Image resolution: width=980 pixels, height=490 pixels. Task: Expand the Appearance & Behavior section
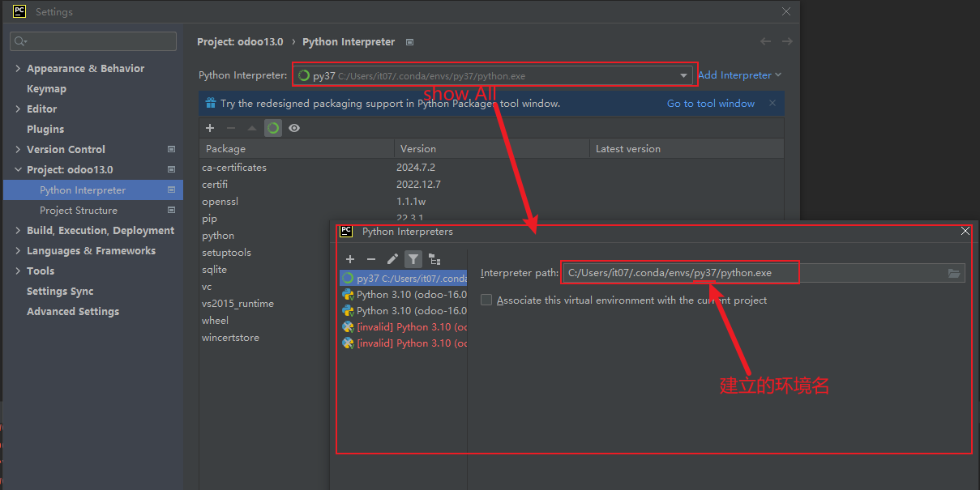pyautogui.click(x=18, y=68)
